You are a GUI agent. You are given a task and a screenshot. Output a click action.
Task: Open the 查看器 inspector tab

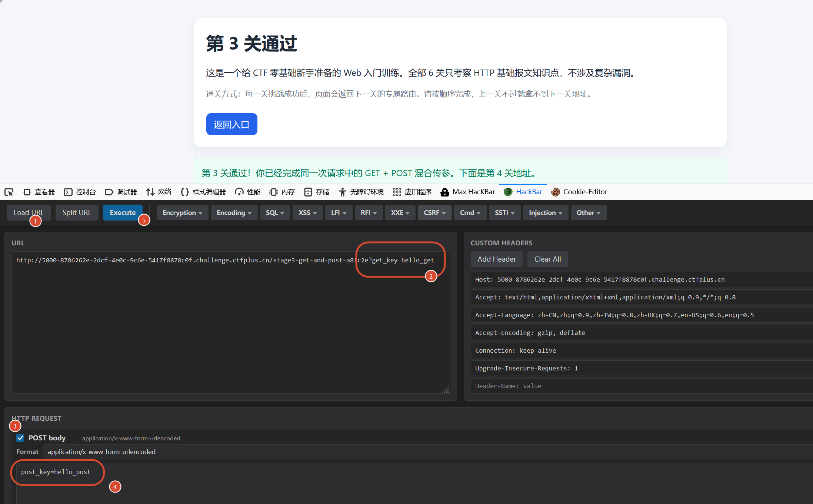(39, 192)
